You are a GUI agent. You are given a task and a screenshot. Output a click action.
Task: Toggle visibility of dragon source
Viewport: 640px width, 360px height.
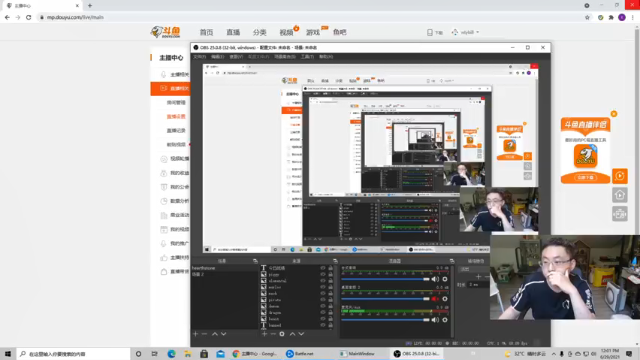(323, 312)
